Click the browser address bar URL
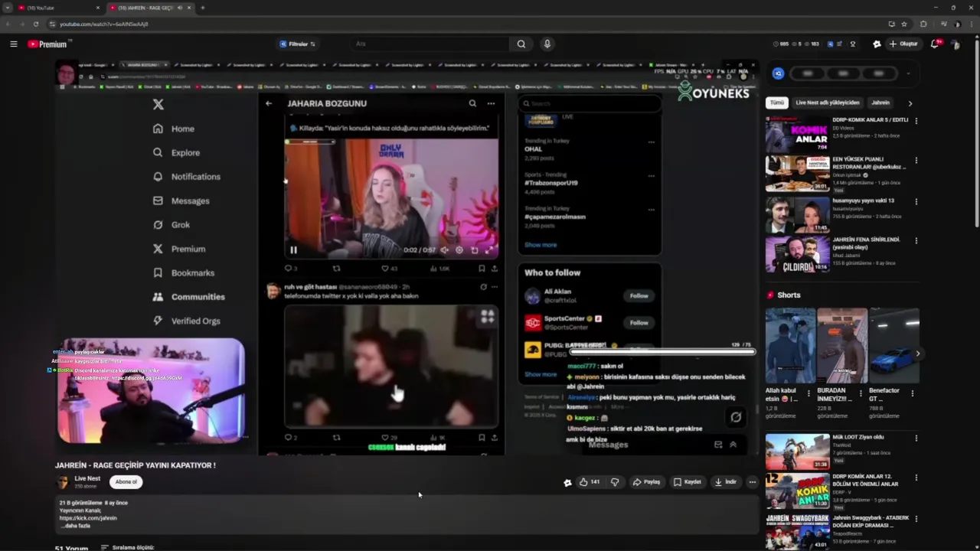 tap(104, 24)
